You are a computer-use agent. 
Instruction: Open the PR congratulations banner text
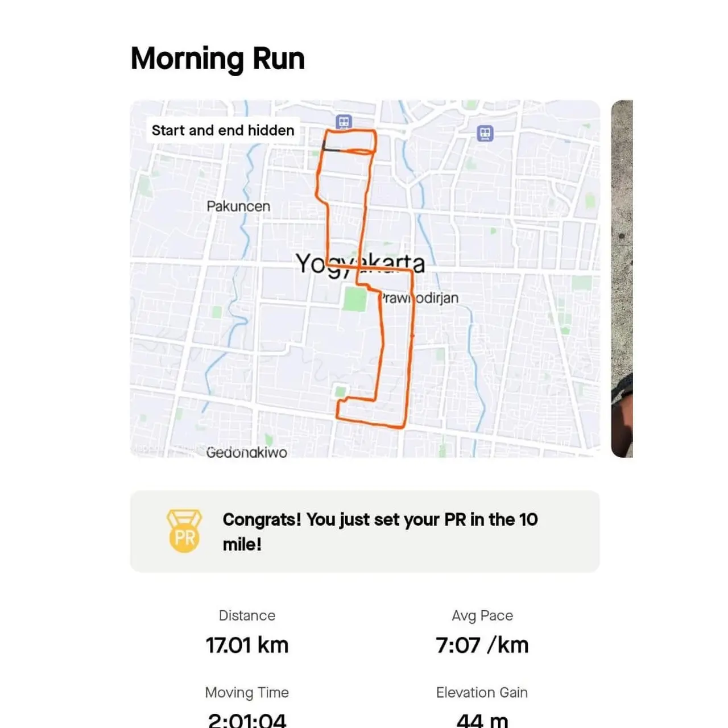(x=379, y=531)
